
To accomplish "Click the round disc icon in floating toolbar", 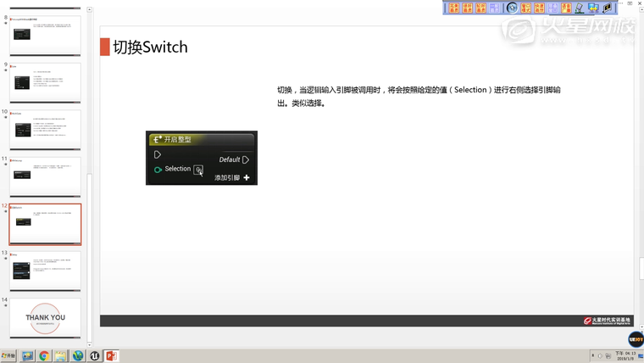I will pyautogui.click(x=512, y=8).
